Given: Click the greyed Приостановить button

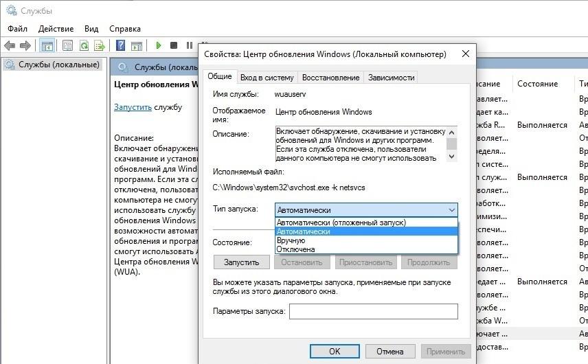Looking at the screenshot, I should 365,262.
